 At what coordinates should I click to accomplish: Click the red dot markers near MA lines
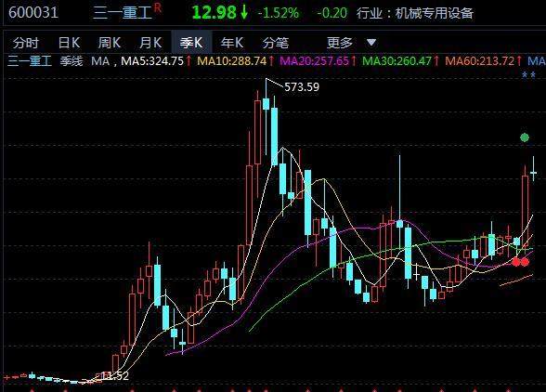(520, 261)
